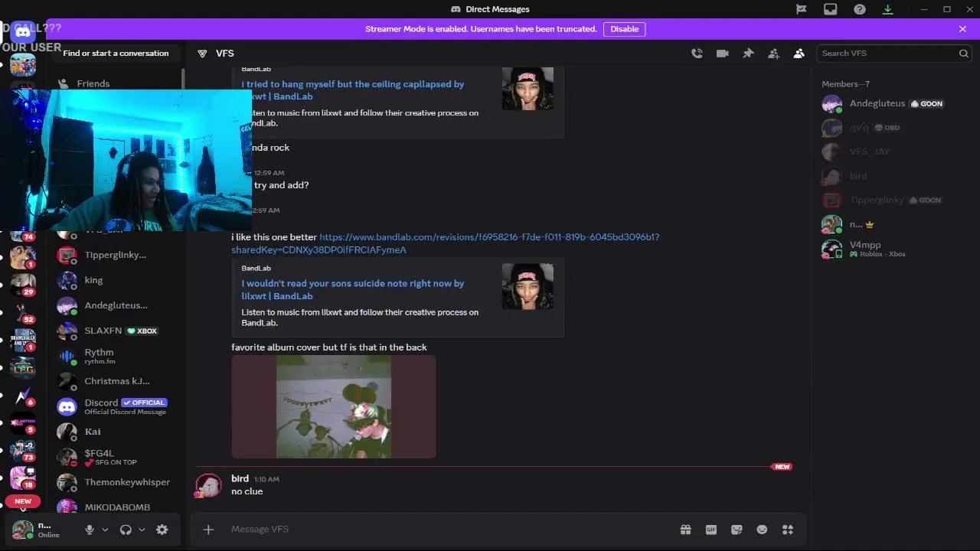Click the first BandLab embed thumbnail
This screenshot has height=551, width=980.
pos(528,89)
